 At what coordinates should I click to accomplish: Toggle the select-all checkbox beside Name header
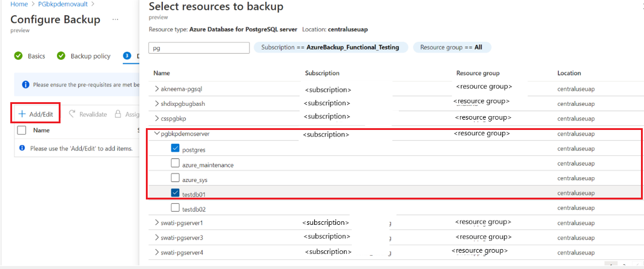pos(22,130)
